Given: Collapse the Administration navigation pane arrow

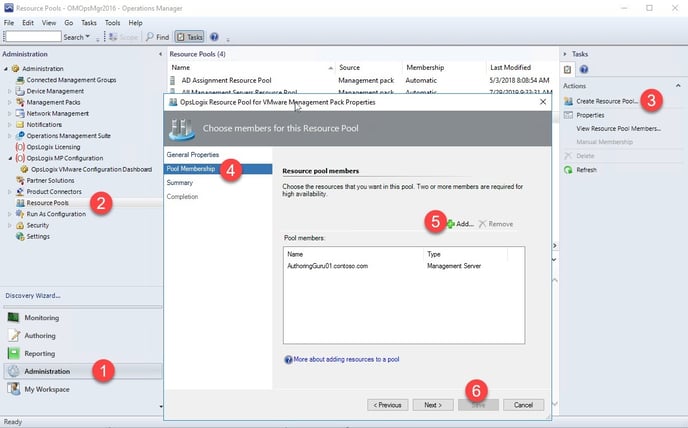Looking at the screenshot, I should pos(160,54).
